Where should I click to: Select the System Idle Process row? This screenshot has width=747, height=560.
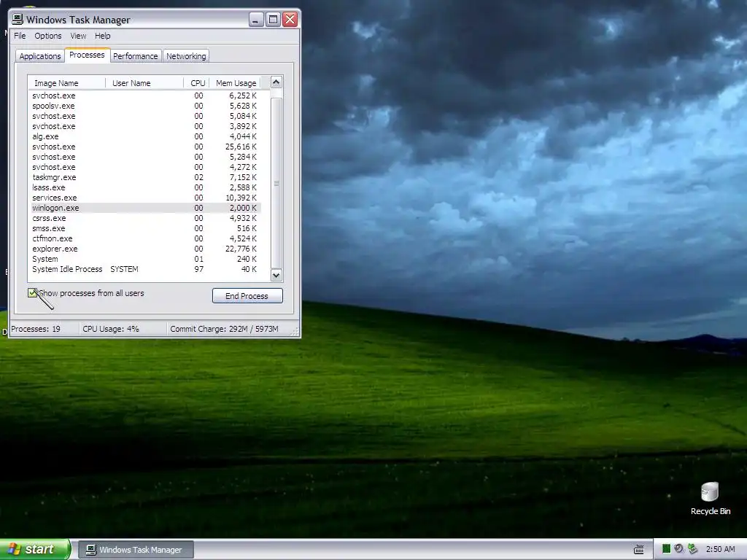[x=145, y=269]
